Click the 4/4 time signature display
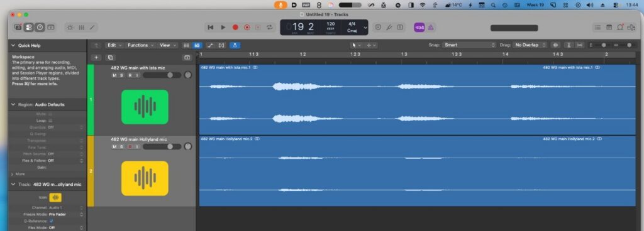Viewport: 644px width, 231px height. (352, 24)
